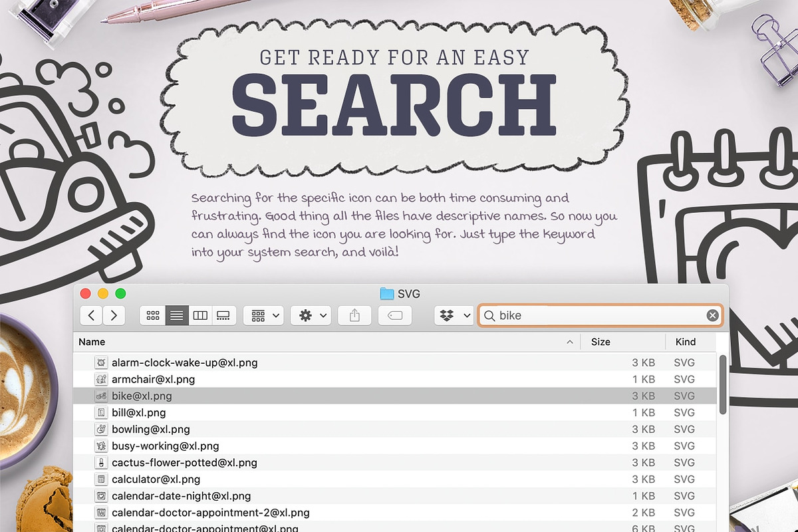Click the Share toolbar button
This screenshot has width=798, height=532.
(354, 315)
